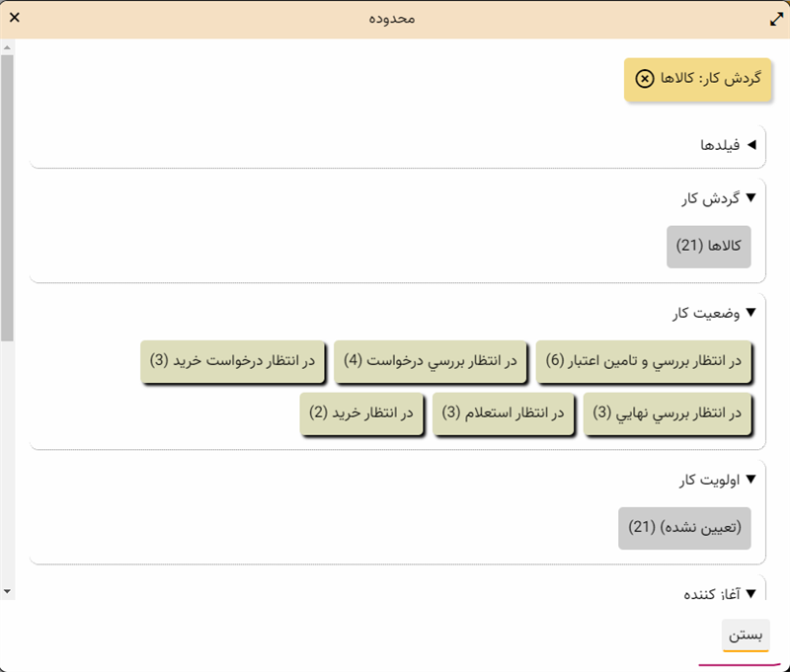Screen dimensions: 790x672
Task: Select در انتظار بررسي نهايي (3) status
Action: tap(667, 413)
